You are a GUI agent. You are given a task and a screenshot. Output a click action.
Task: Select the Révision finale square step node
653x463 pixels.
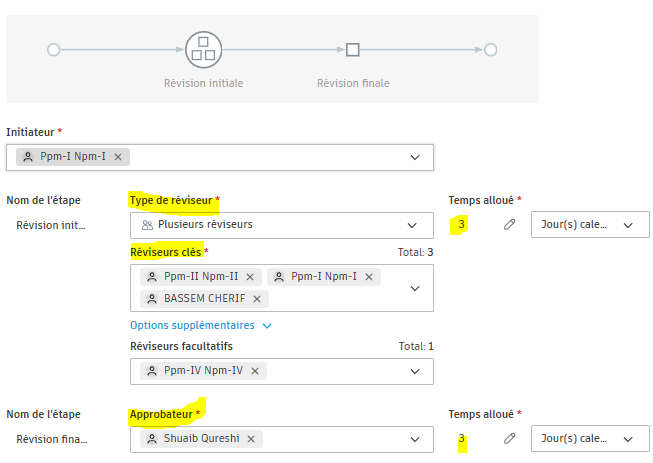point(353,50)
